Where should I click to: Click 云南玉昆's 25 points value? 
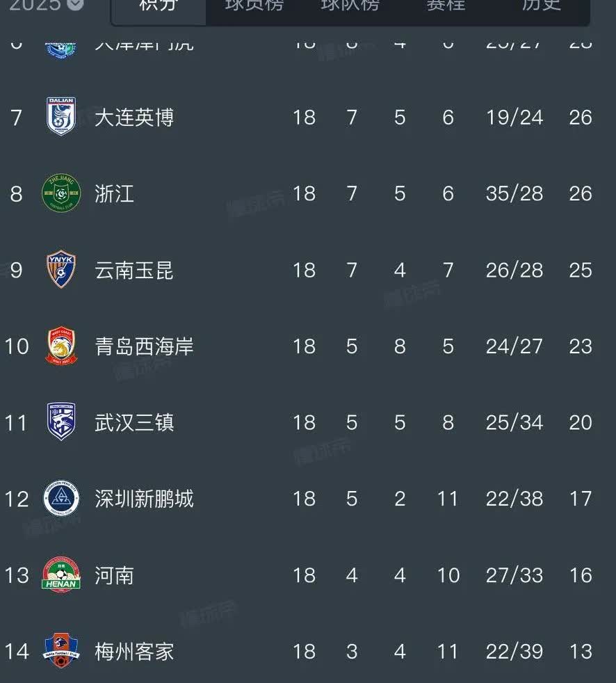click(x=580, y=270)
